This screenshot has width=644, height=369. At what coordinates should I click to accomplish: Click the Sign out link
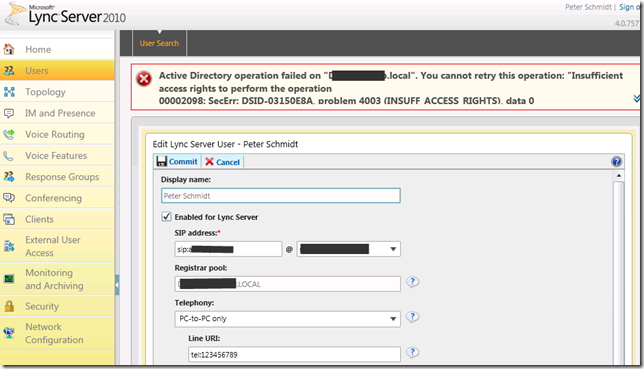point(630,7)
